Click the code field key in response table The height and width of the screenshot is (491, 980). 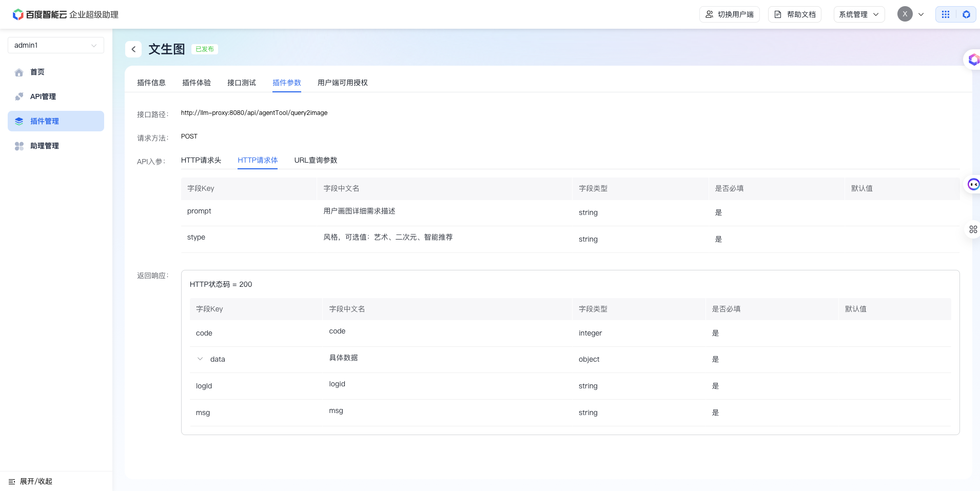204,333
